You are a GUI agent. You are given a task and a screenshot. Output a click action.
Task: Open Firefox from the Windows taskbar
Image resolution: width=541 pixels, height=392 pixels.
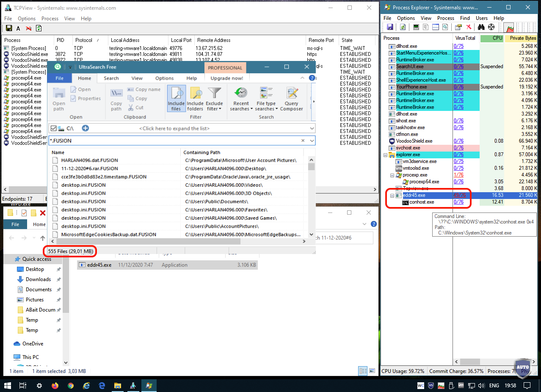tap(55, 386)
